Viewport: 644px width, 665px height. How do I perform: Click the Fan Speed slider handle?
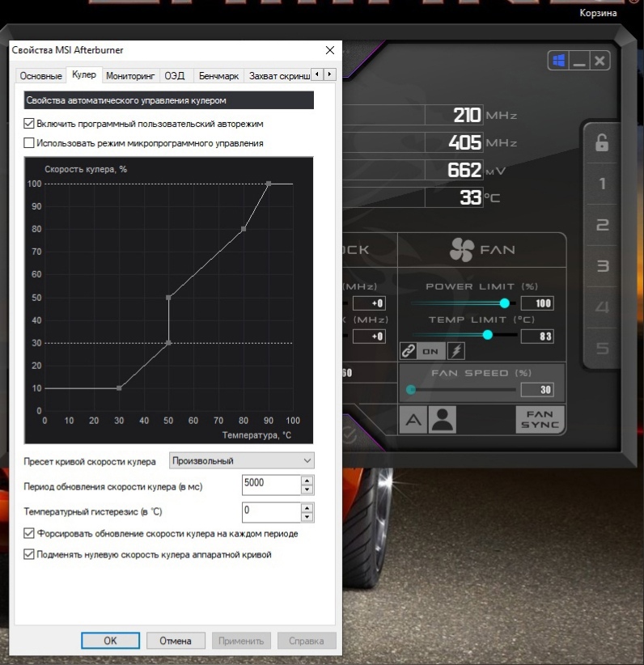[411, 389]
